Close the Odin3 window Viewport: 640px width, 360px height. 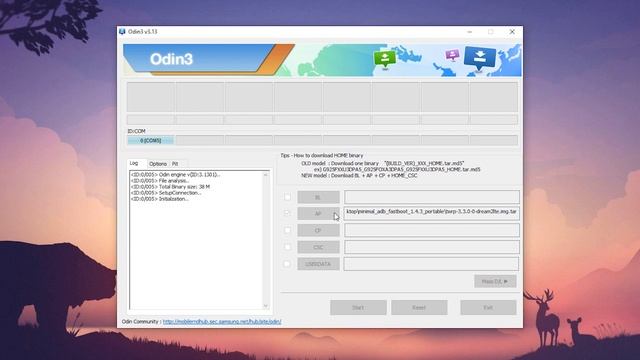coord(512,31)
